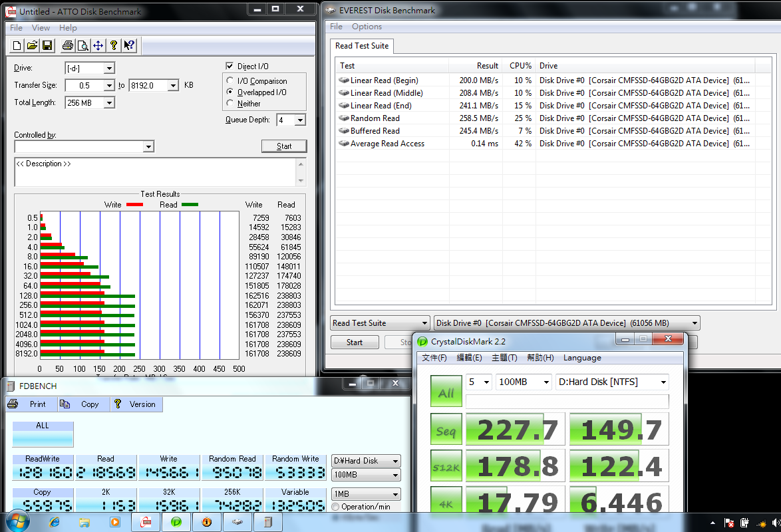Switch to CrystalDiskMark green taskbar button
781x532 pixels.
pyautogui.click(x=176, y=522)
